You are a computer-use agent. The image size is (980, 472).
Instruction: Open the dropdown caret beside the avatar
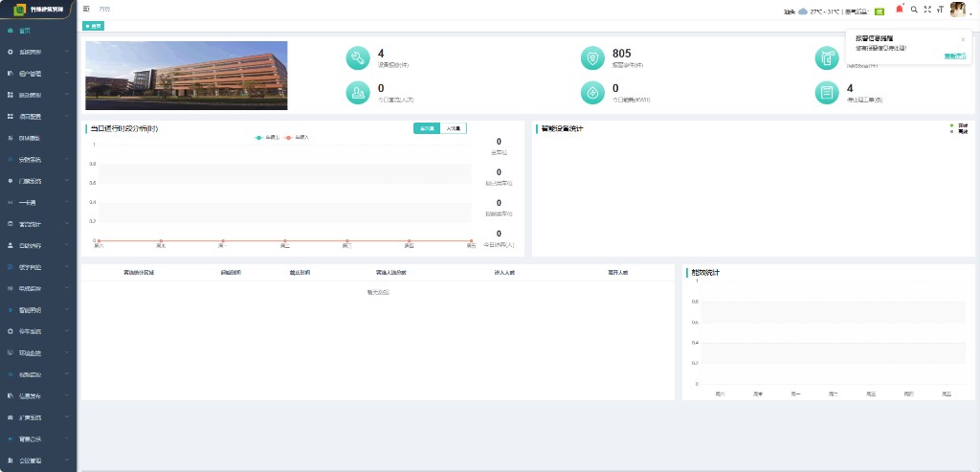[970, 14]
